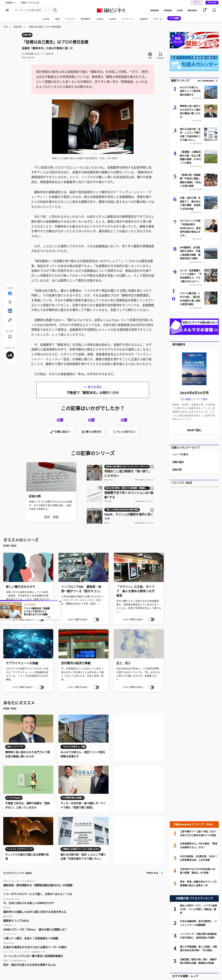Open 気鋭の論点 archive link
Image resolution: width=222 pixels, height=980 pixels.
point(178,462)
